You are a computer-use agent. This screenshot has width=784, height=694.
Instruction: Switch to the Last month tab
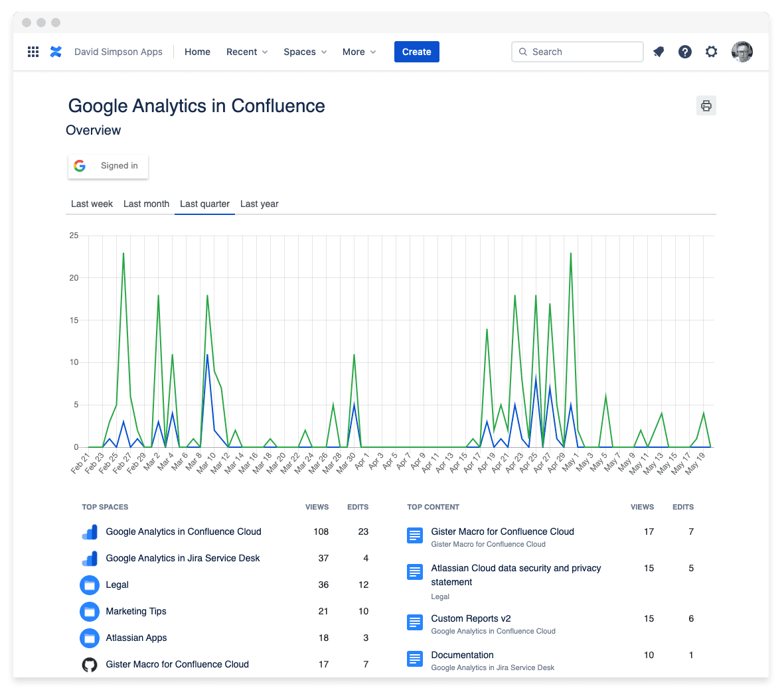[x=146, y=204]
